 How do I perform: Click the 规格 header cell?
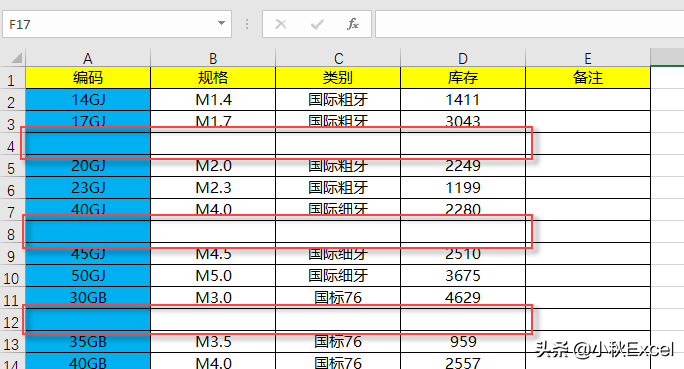[213, 78]
